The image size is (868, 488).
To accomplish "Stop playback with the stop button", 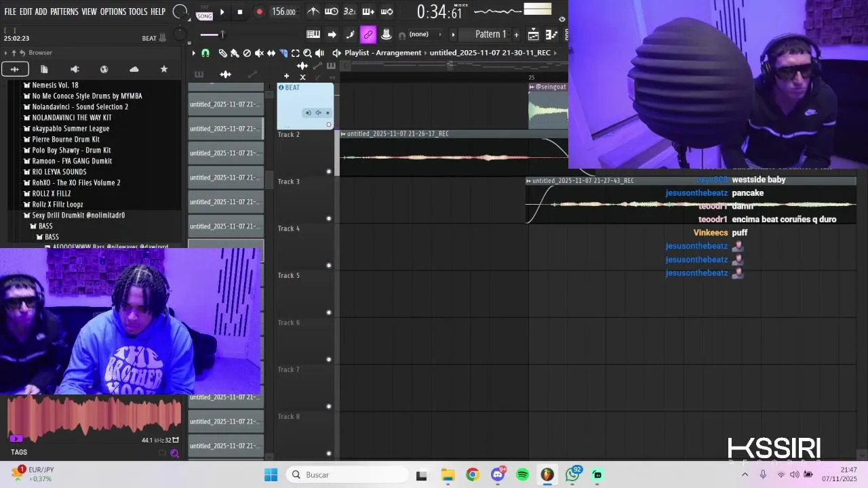I will point(239,12).
